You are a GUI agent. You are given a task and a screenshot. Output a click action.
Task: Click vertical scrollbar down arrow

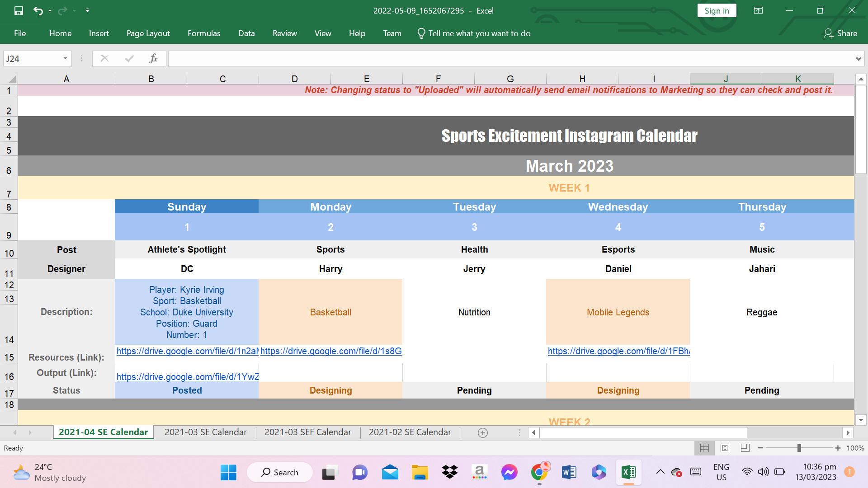(x=861, y=420)
